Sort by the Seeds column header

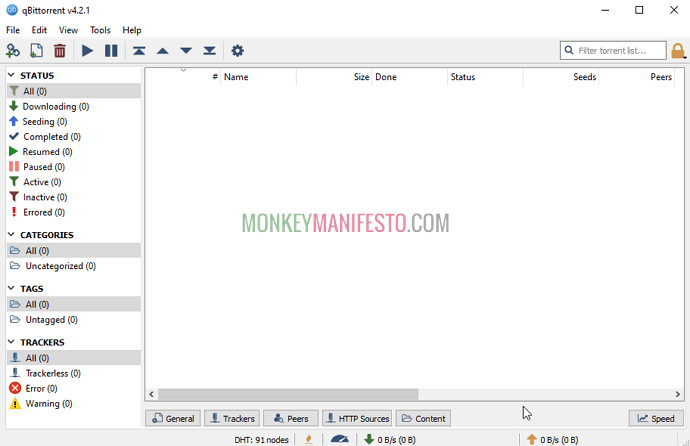point(561,77)
